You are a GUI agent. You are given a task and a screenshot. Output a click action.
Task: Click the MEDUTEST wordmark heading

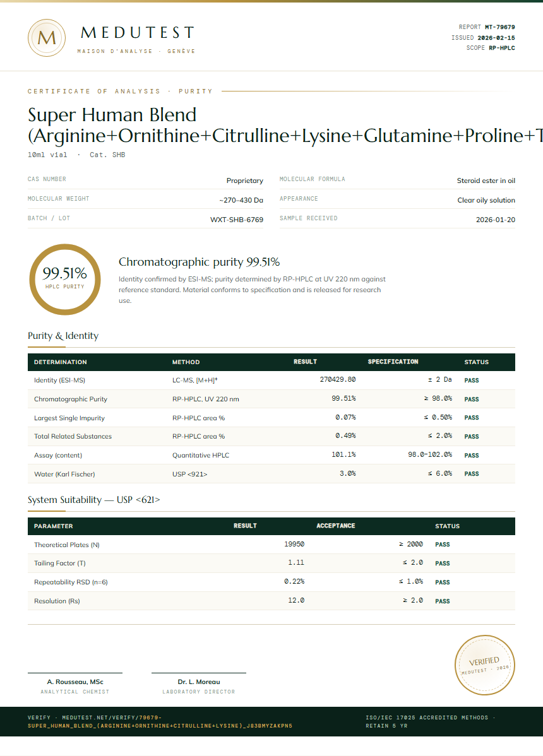(138, 33)
